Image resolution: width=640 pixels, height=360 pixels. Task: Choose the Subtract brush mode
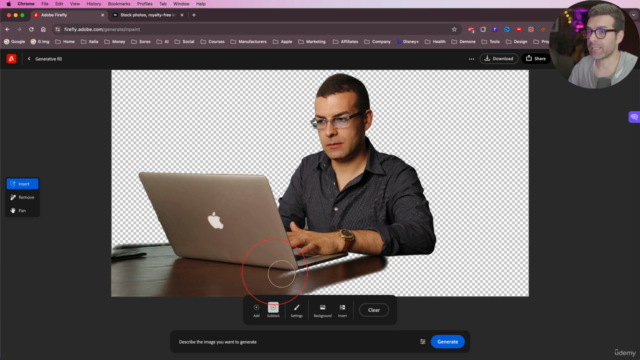pyautogui.click(x=273, y=310)
